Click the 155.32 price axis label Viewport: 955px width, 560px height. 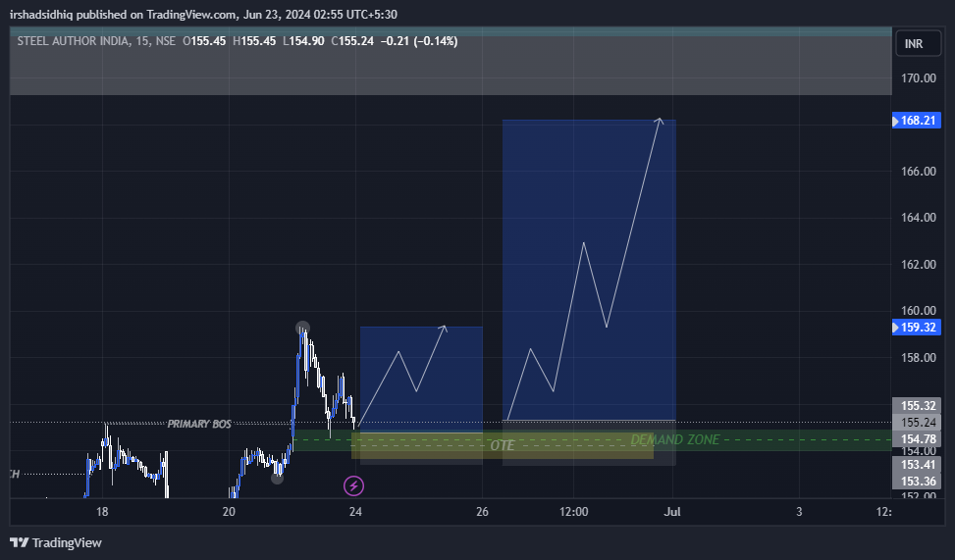[x=917, y=405]
